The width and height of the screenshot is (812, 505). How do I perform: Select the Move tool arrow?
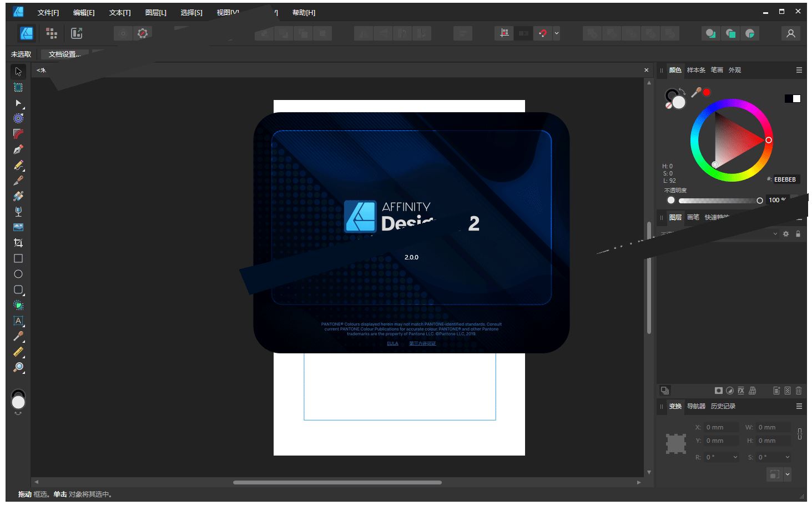pyautogui.click(x=18, y=72)
